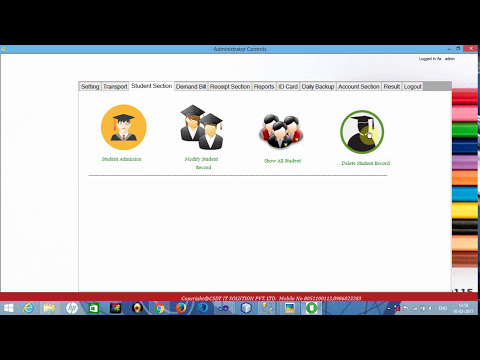Minimize the Administrator Controls window
Viewport: 480px width, 360px height.
tap(449, 49)
